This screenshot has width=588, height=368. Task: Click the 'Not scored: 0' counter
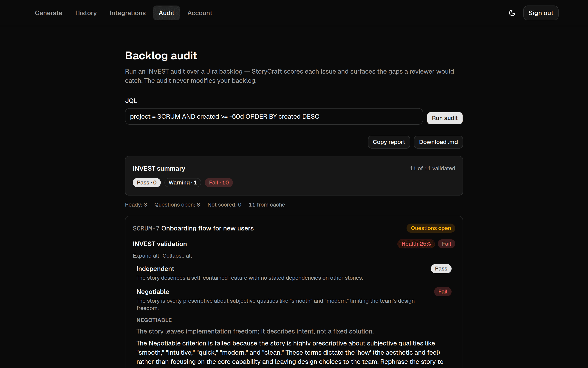(224, 205)
